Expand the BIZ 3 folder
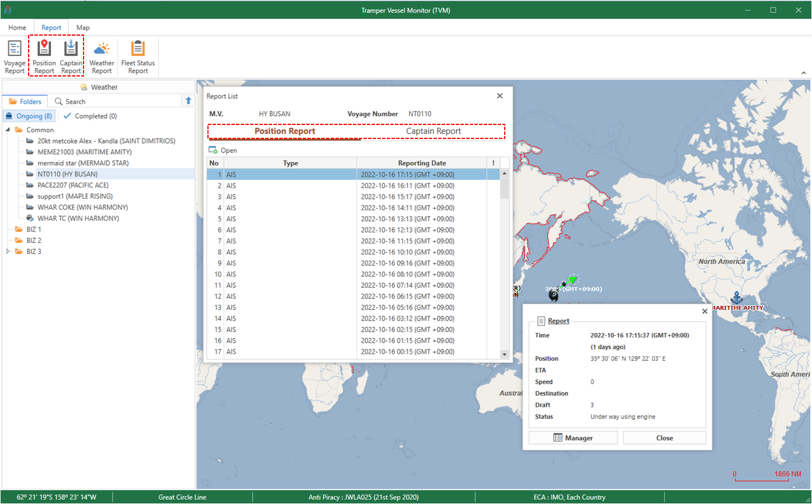This screenshot has width=812, height=504. 8,252
